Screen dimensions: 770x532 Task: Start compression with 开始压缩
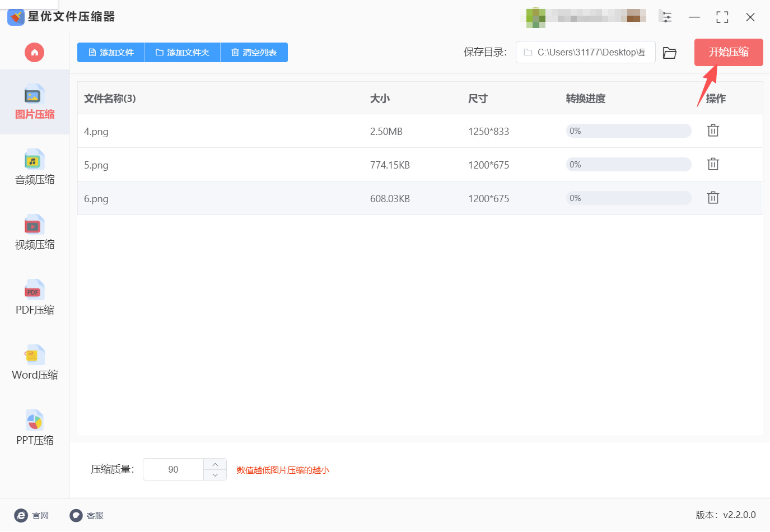click(729, 52)
